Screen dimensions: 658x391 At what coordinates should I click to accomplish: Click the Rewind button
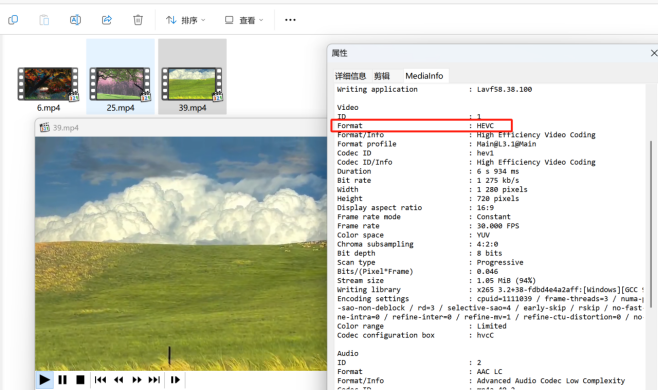point(119,380)
